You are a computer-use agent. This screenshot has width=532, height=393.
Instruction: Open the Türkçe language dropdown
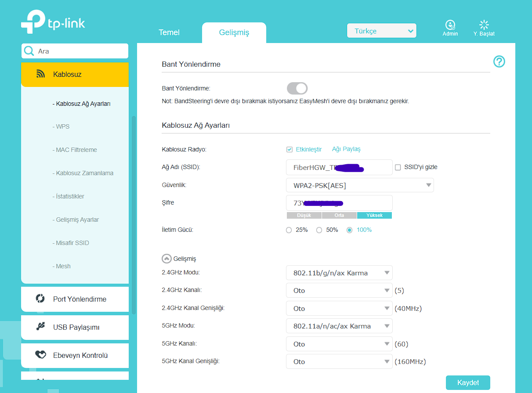382,31
